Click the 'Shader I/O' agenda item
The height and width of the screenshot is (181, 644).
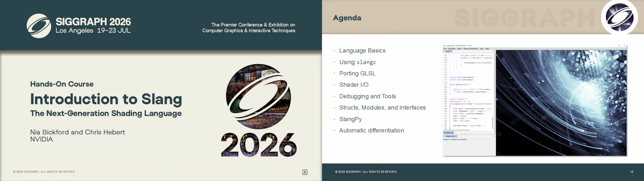pos(354,85)
